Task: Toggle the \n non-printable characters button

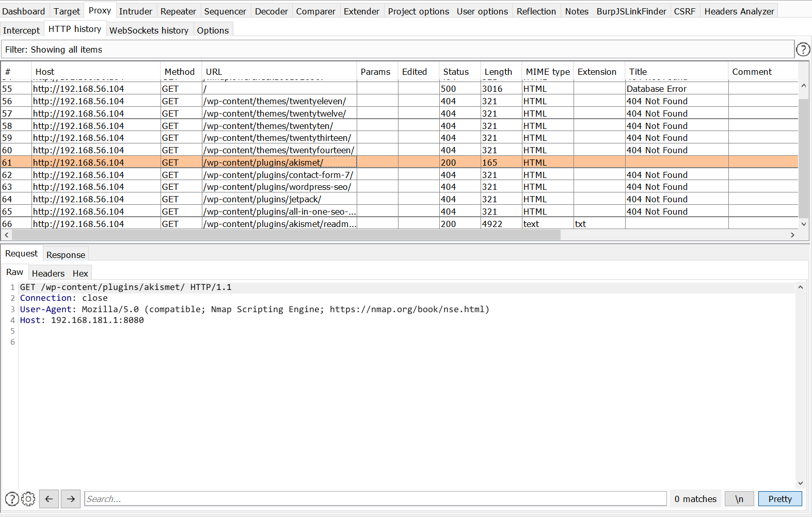Action: tap(739, 499)
